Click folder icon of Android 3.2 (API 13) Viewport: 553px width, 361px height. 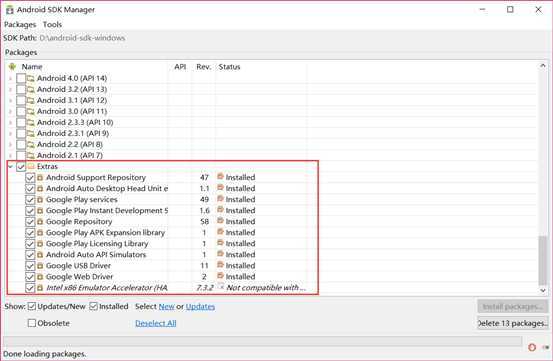[x=31, y=89]
